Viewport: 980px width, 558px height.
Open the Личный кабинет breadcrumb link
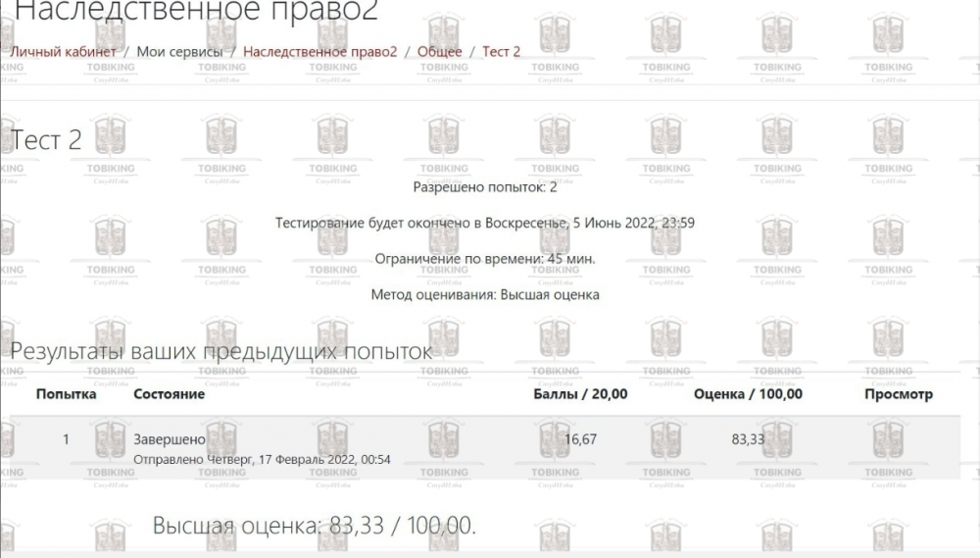click(x=63, y=51)
